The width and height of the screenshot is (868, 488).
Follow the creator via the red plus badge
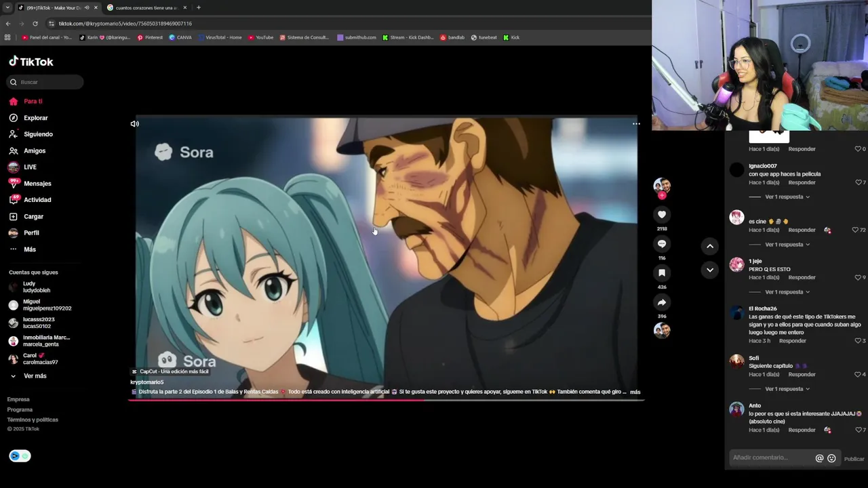pos(662,196)
